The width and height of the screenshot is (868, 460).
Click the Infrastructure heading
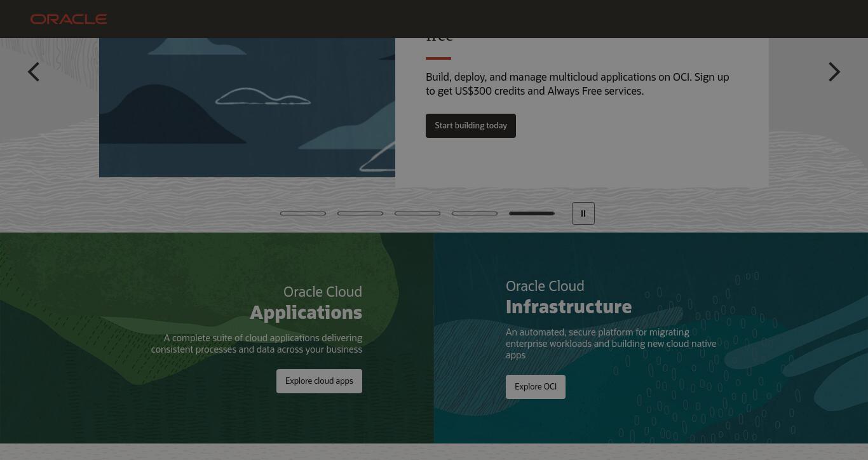point(569,307)
